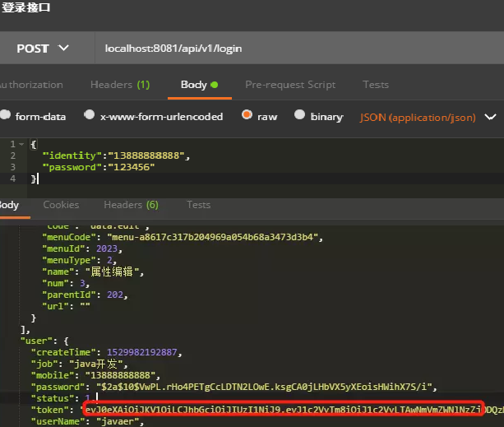Click the token value in response
The height and width of the screenshot is (427, 504).
(292, 410)
